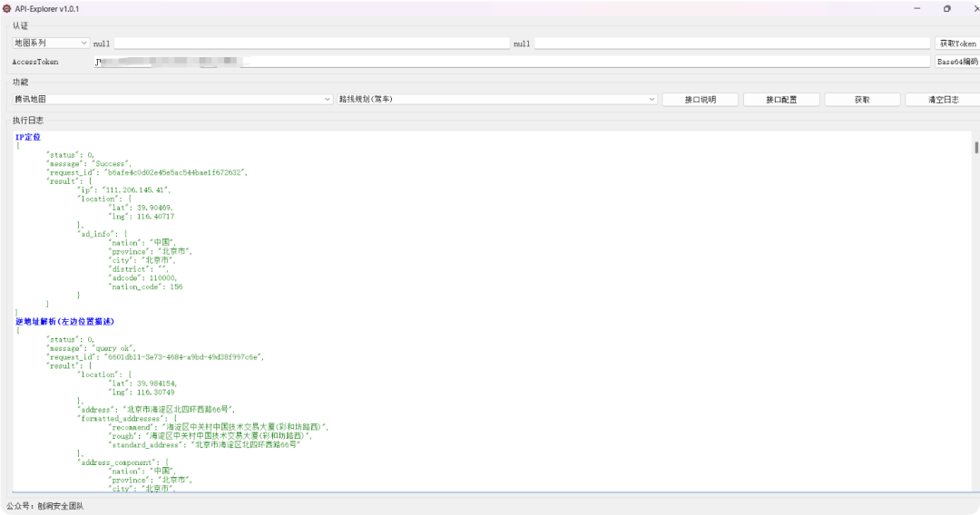The image size is (980, 515).
Task: Open the 地图系列 authentication dropdown
Action: [51, 44]
